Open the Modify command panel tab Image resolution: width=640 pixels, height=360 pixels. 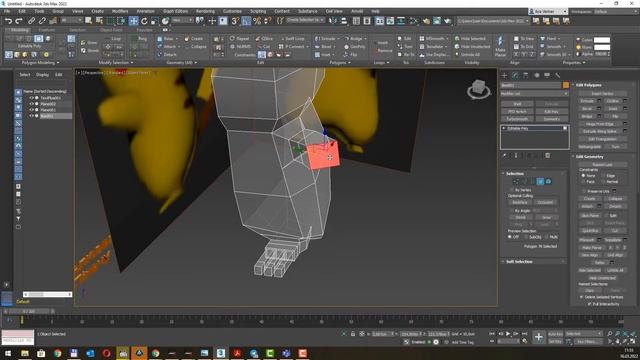pyautogui.click(x=515, y=76)
